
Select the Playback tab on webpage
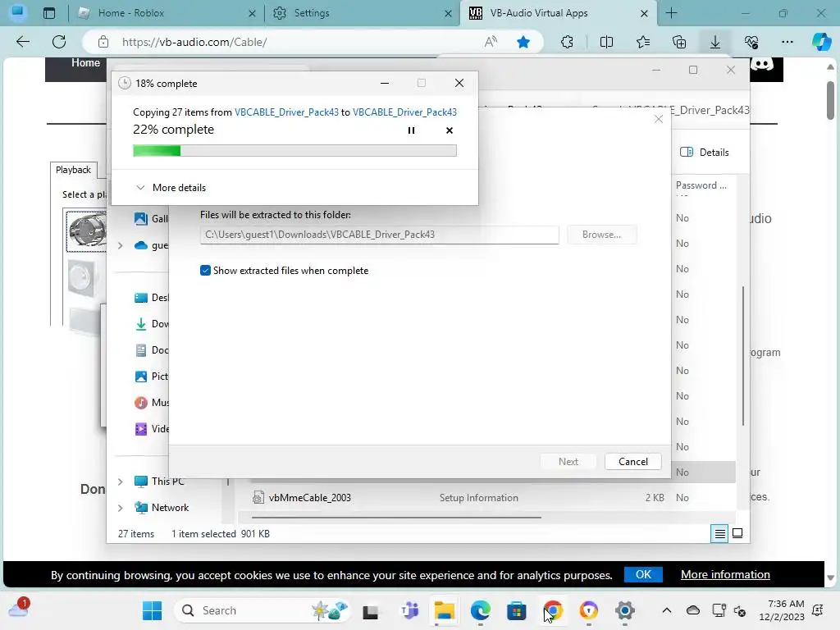[x=73, y=170]
